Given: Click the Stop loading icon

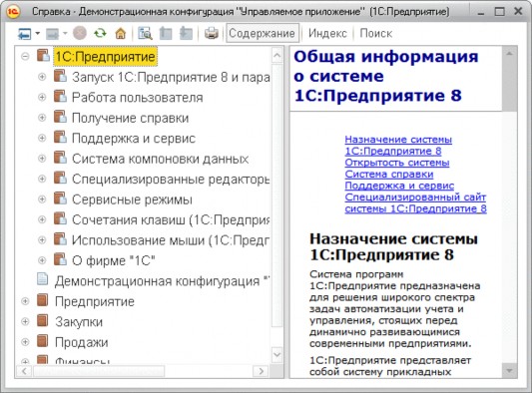Looking at the screenshot, I should (80, 33).
